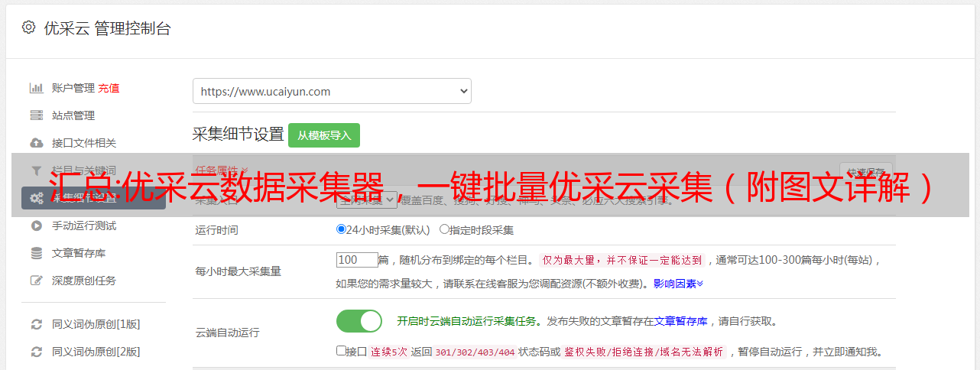Select the 指定时段采集 radio button
Viewport: 980px width, 370px height.
[x=444, y=229]
